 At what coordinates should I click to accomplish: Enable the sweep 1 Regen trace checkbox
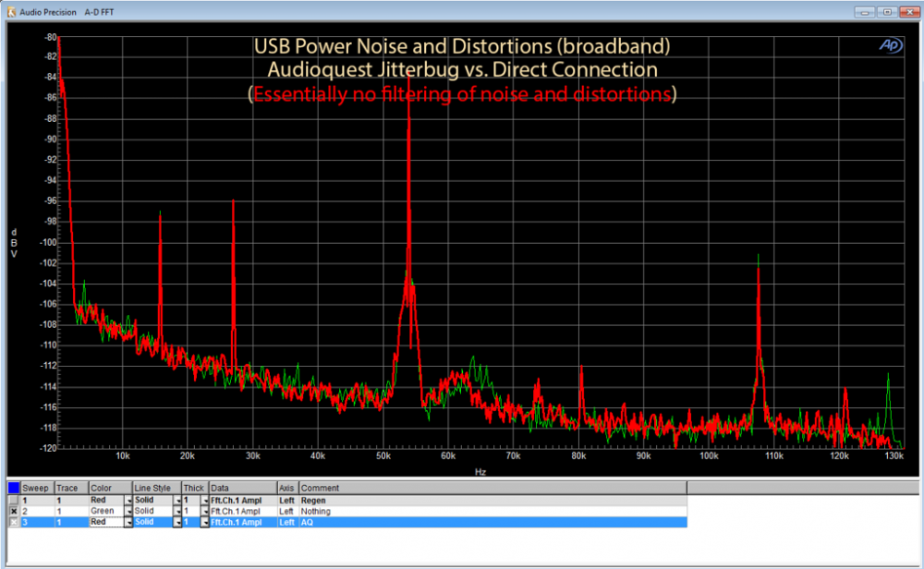coord(14,500)
